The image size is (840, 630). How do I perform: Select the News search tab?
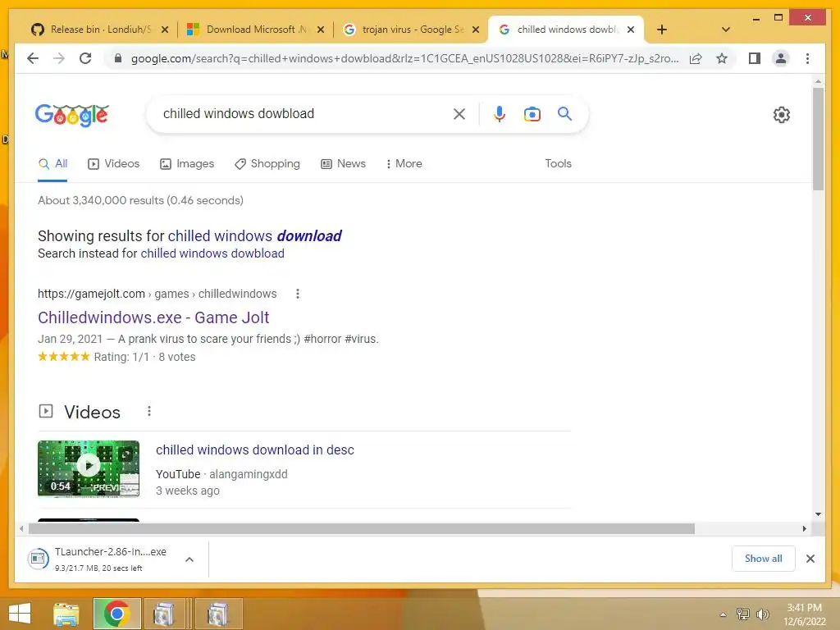pos(343,163)
